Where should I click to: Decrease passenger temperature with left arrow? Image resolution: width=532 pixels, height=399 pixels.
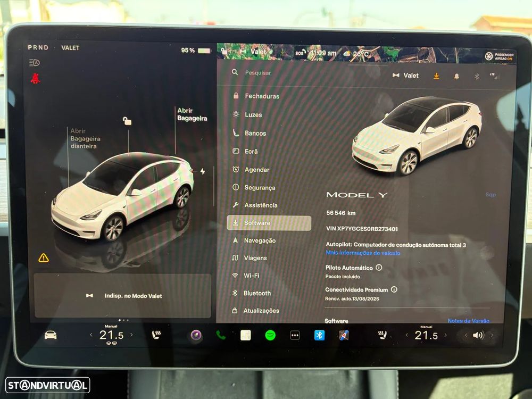[407, 335]
